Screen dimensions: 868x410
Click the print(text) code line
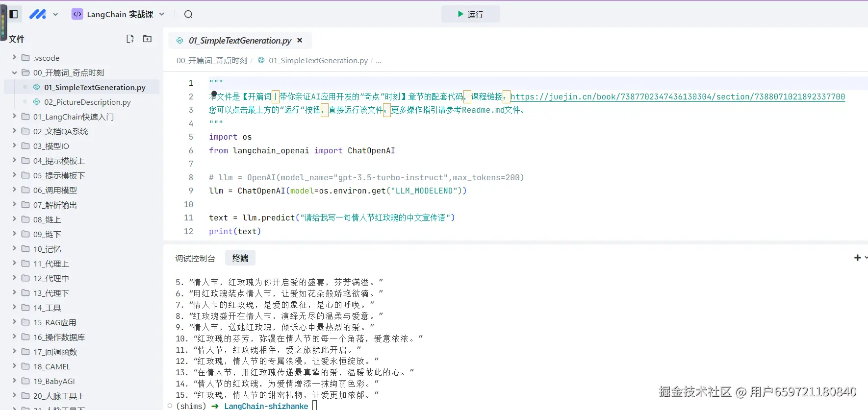pyautogui.click(x=235, y=231)
